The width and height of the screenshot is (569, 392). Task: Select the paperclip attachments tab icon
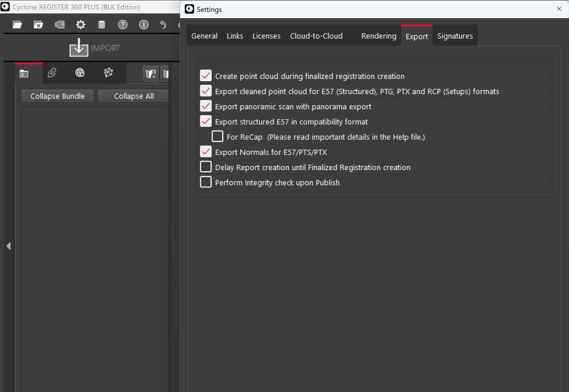(52, 73)
